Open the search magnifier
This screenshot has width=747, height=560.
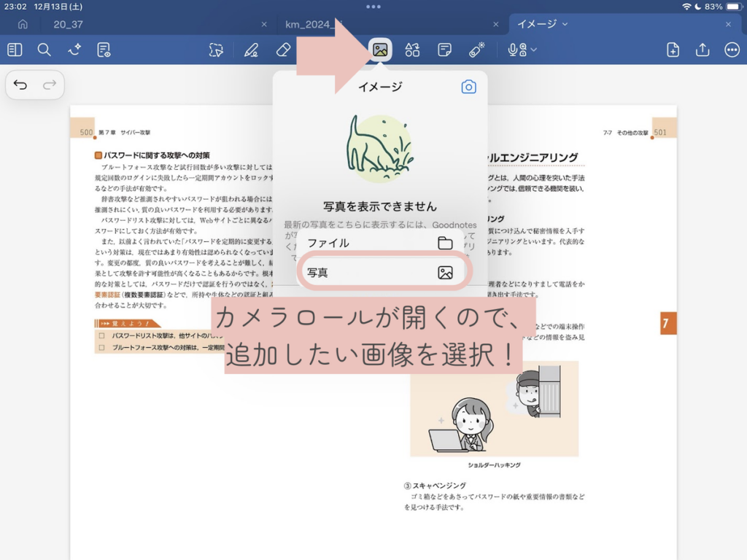[x=44, y=50]
